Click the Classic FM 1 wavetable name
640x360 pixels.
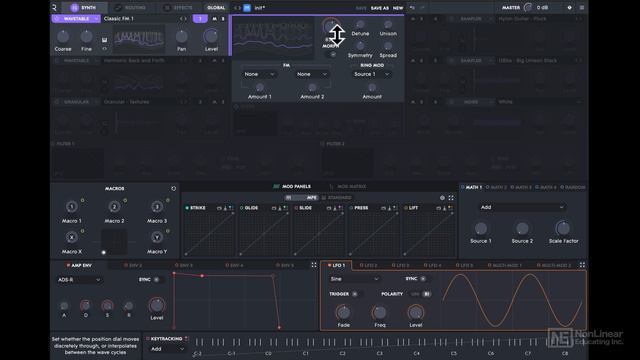[119, 19]
